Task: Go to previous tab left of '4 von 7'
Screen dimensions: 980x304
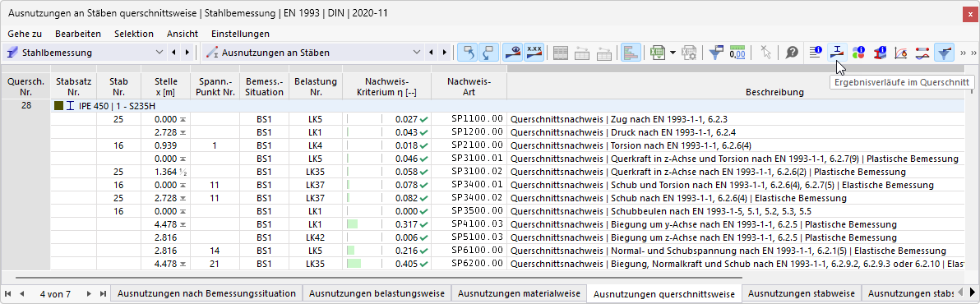Action: pyautogui.click(x=22, y=293)
